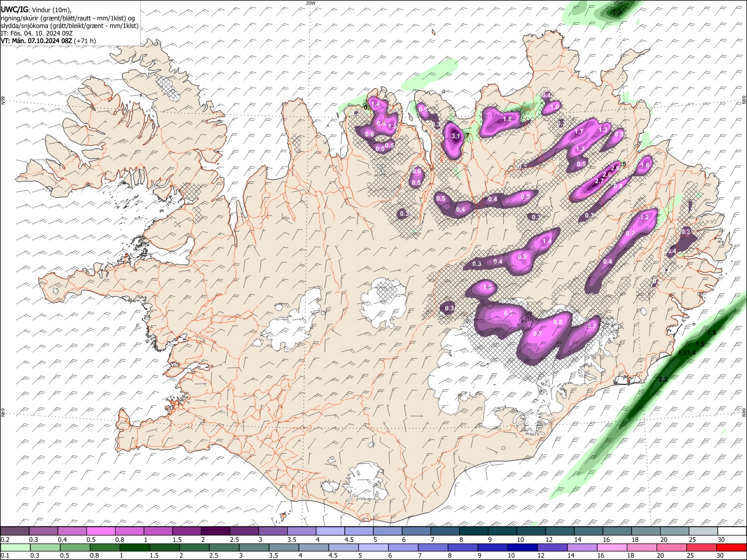This screenshot has width=747, height=560.
Task: Pick the darkest green 1 rain scale swatch
Action: tap(134, 548)
